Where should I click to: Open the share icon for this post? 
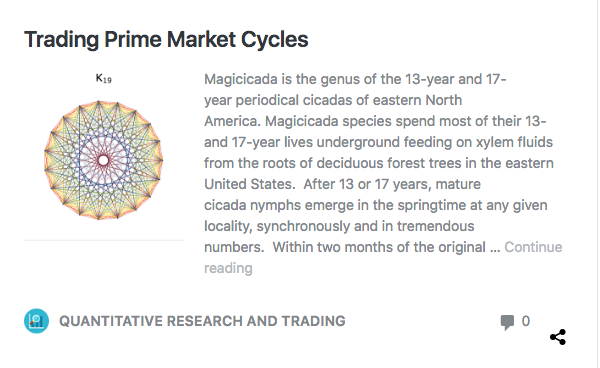click(558, 337)
